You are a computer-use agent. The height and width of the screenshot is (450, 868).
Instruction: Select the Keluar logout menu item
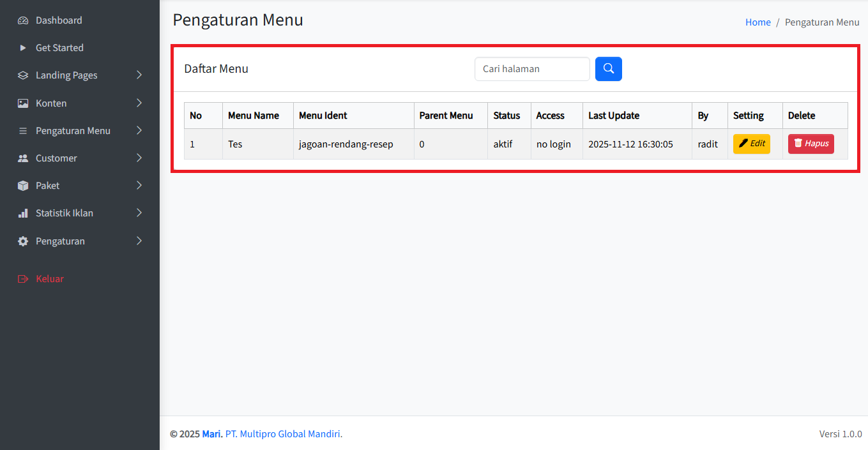coord(49,279)
